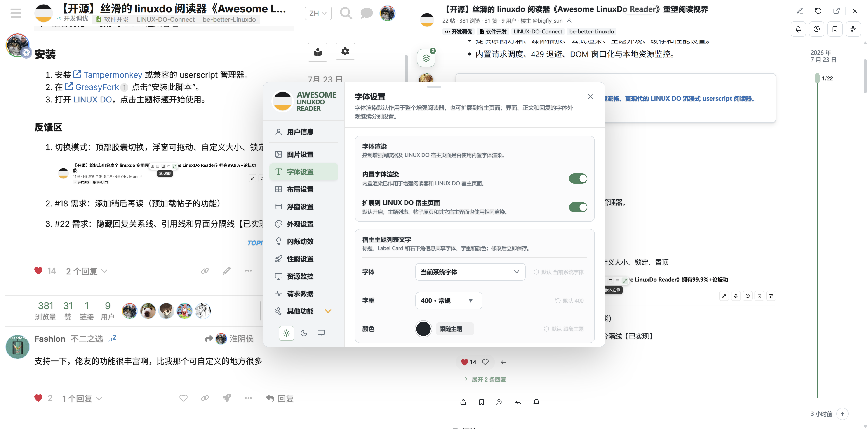Open the 字体 dropdown showing 当前系统字体
Screen dimensions: 868x429
(x=470, y=272)
